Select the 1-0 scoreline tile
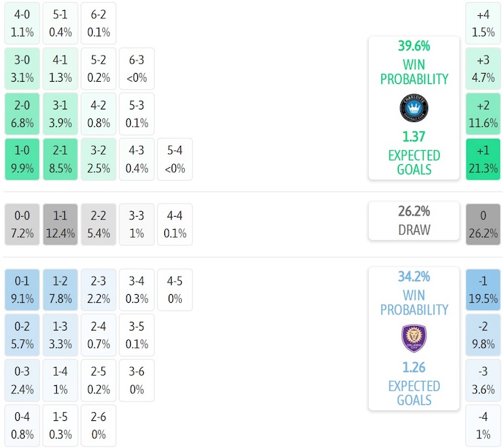Image resolution: width=504 pixels, height=448 pixels. point(23,159)
